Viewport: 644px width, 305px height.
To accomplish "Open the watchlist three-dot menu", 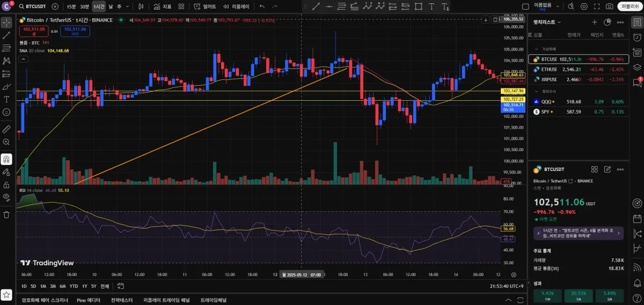I will tap(621, 22).
